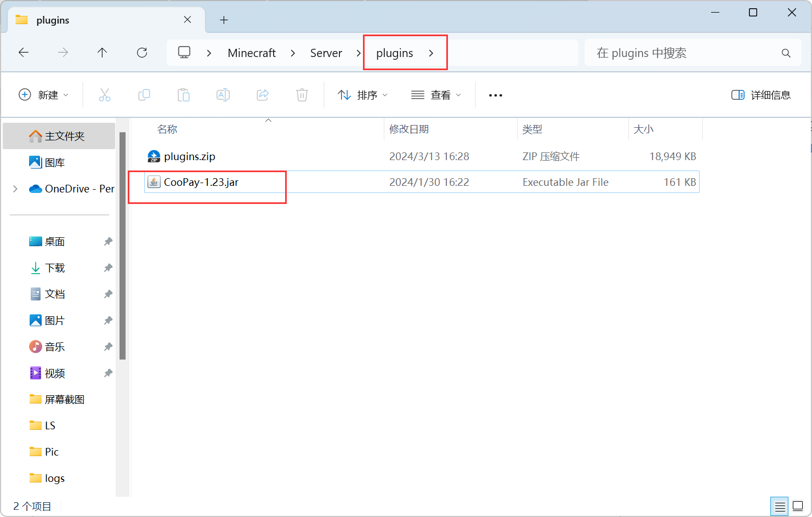Click the This PC monitor icon in address bar

click(184, 53)
